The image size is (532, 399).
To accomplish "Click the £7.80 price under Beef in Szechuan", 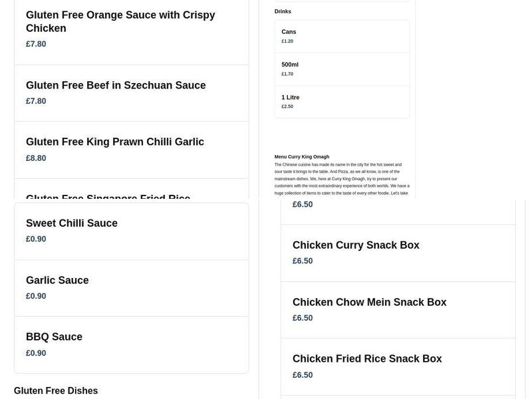I will (36, 100).
